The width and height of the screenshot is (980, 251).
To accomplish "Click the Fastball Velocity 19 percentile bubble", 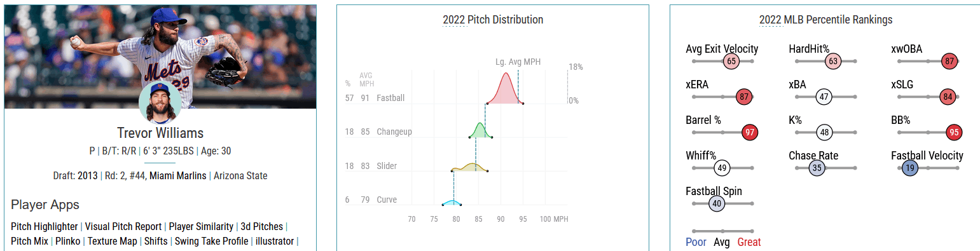I will 910,168.
